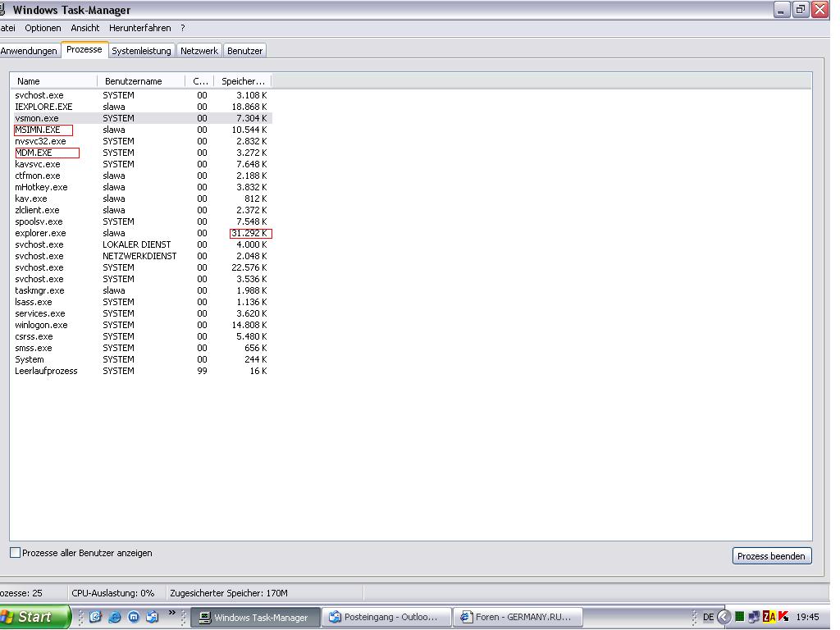This screenshot has height=630, width=840.
Task: Click the NETZWERKDIENST user cell
Action: pyautogui.click(x=139, y=256)
